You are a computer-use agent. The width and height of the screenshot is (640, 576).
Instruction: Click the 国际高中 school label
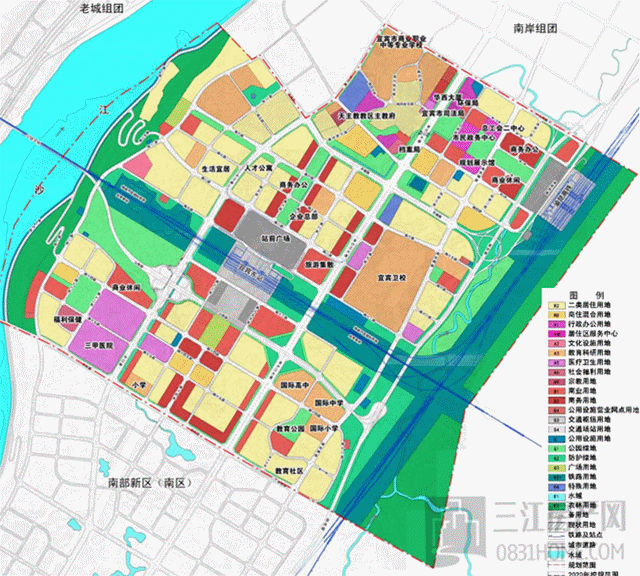pos(295,385)
